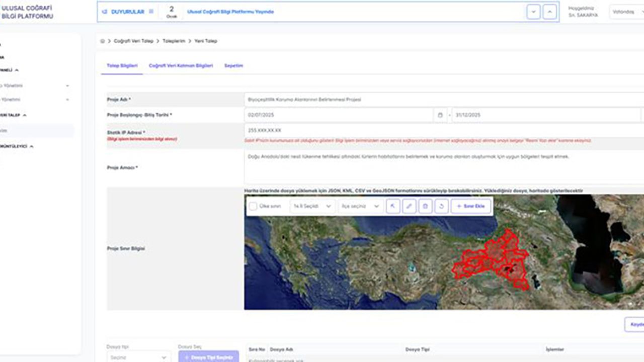644x362 pixels.
Task: Click the 'Yeni Talep' breadcrumb text
Action: click(206, 41)
